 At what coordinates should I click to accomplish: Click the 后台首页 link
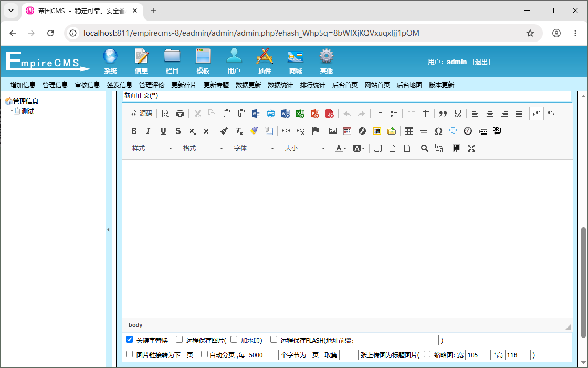(345, 85)
